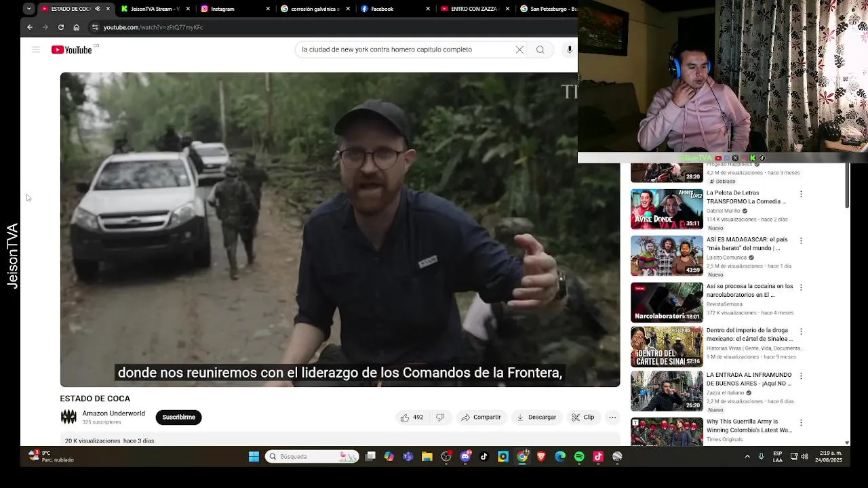This screenshot has width=868, height=488.
Task: Click the Descargar download button
Action: (x=536, y=418)
